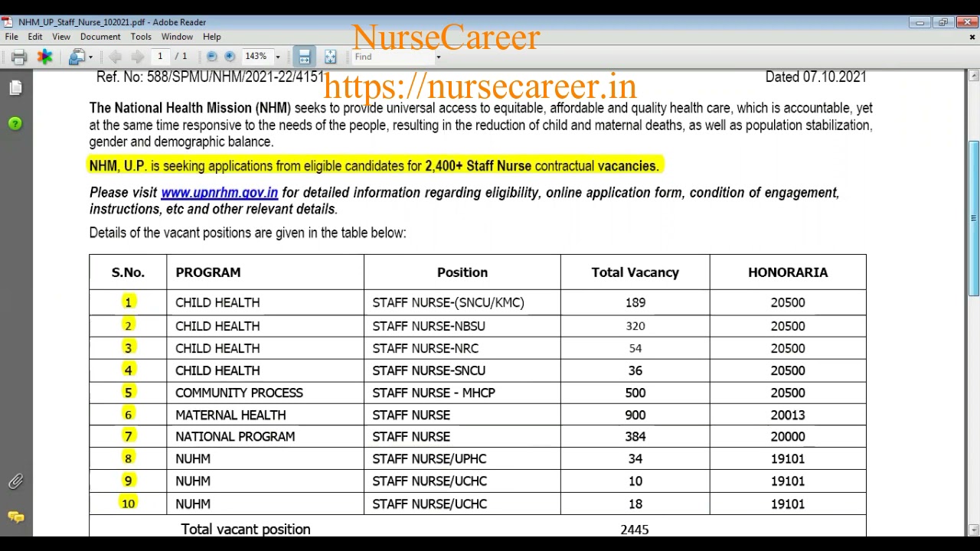This screenshot has height=551, width=980.
Task: Open the File menu
Action: 11,37
